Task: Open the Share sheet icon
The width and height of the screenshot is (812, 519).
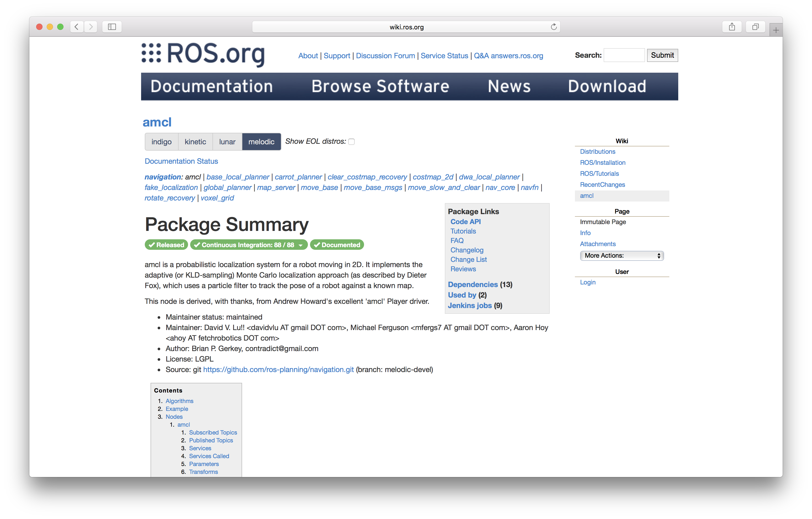Action: (732, 27)
